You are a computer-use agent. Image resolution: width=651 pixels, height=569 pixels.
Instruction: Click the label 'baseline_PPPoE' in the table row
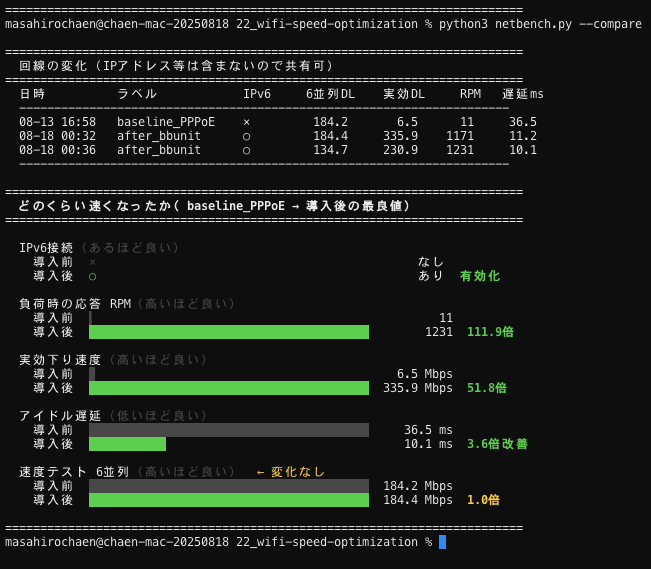(166, 122)
